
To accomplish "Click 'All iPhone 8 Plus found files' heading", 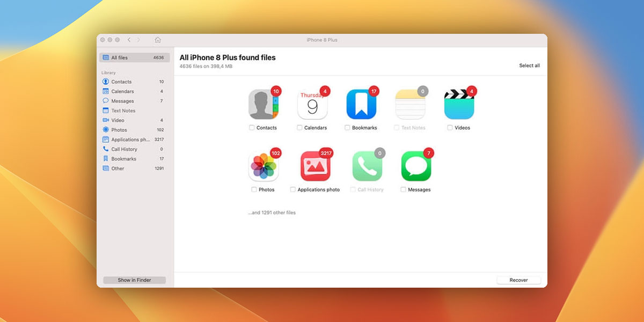I will (228, 57).
